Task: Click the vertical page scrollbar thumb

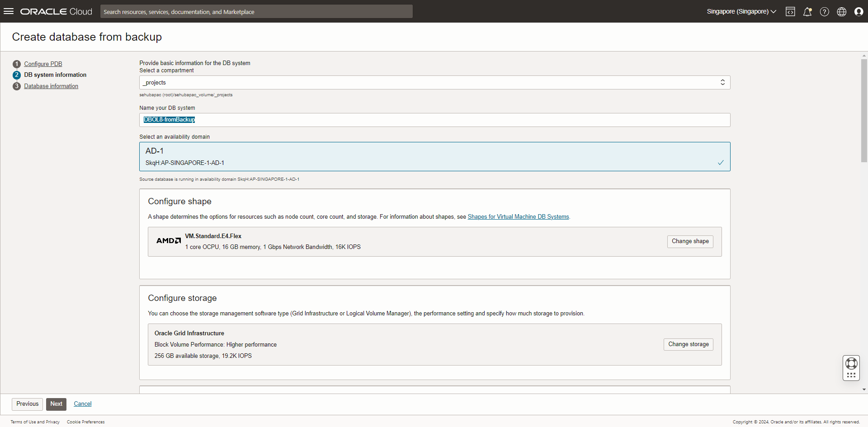Action: (864, 110)
